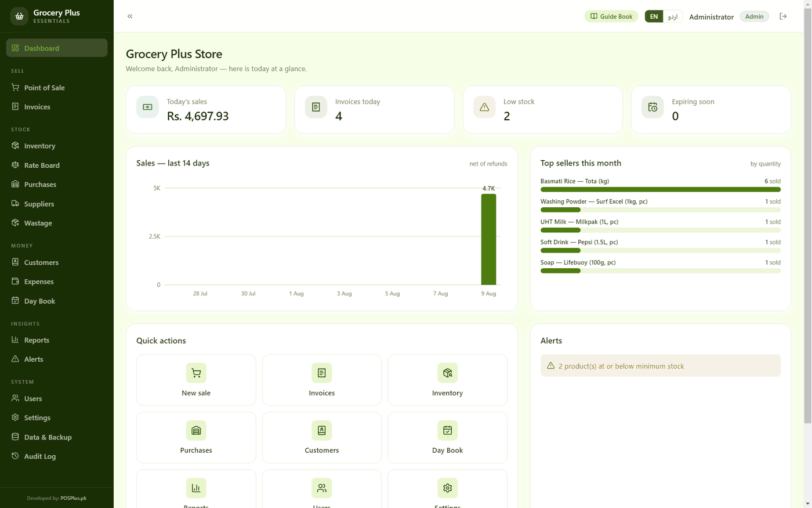Click the Invoices today card icon
This screenshot has width=812, height=508.
pos(316,107)
